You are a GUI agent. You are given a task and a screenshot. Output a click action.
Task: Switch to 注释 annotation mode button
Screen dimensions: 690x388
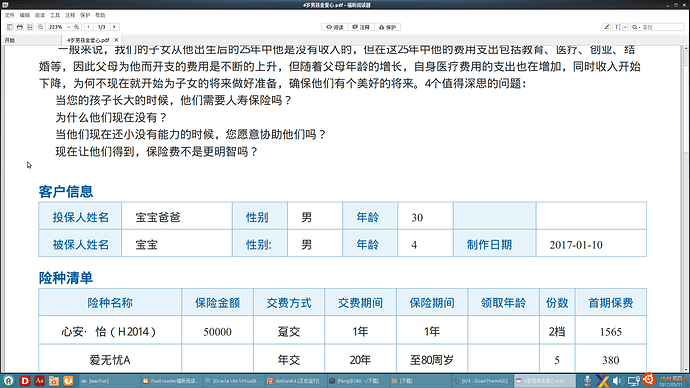tap(361, 27)
